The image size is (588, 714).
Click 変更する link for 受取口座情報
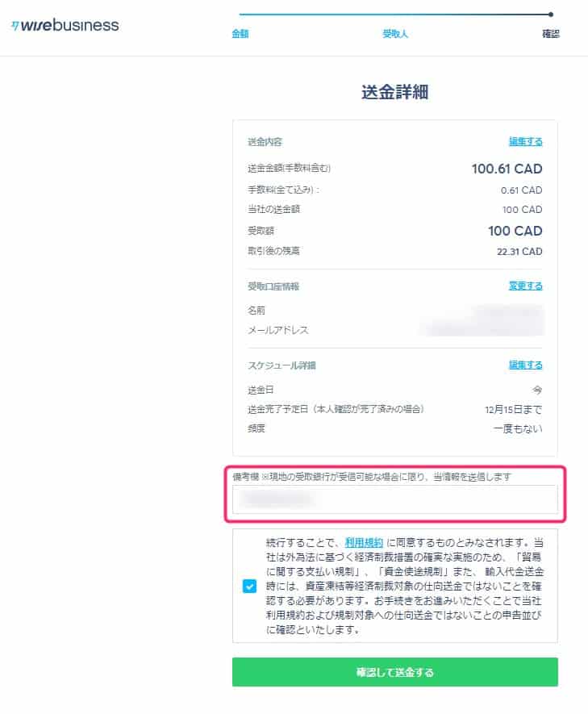[x=526, y=286]
